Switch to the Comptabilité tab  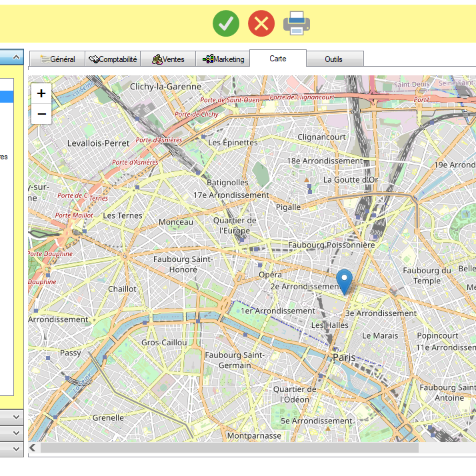(113, 59)
